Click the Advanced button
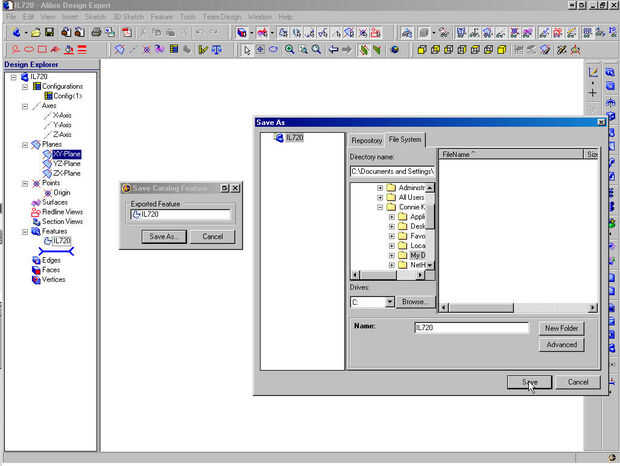This screenshot has height=466, width=620. (561, 345)
